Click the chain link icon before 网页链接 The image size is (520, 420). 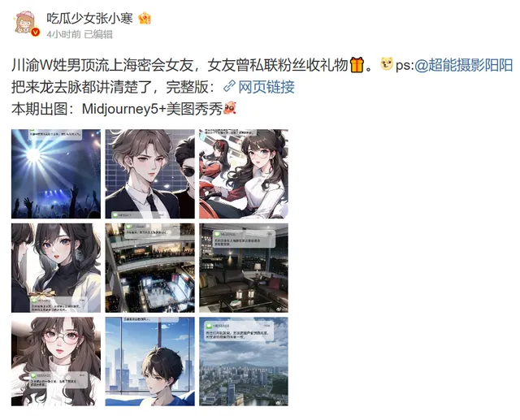pyautogui.click(x=229, y=86)
